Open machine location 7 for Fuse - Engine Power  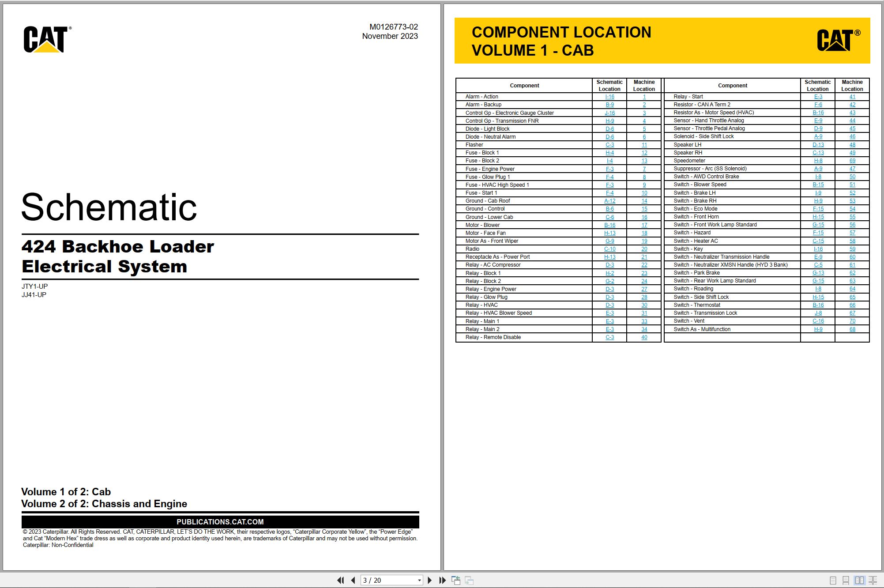(644, 169)
